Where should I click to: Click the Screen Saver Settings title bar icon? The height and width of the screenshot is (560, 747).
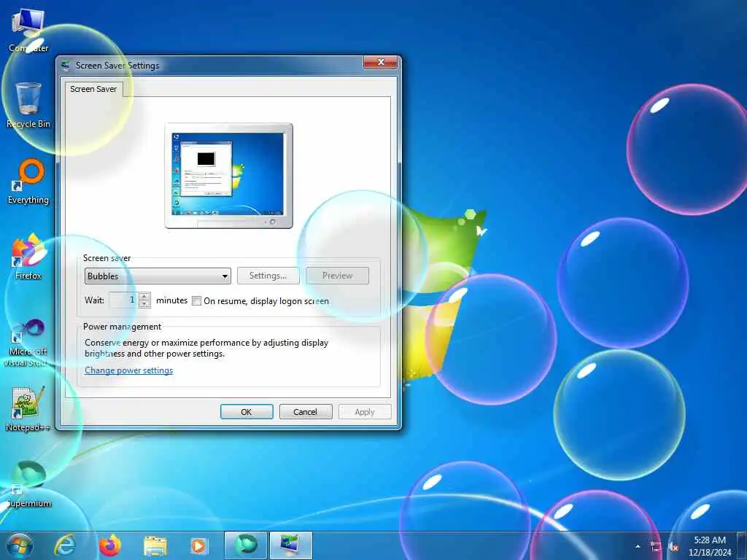(66, 65)
